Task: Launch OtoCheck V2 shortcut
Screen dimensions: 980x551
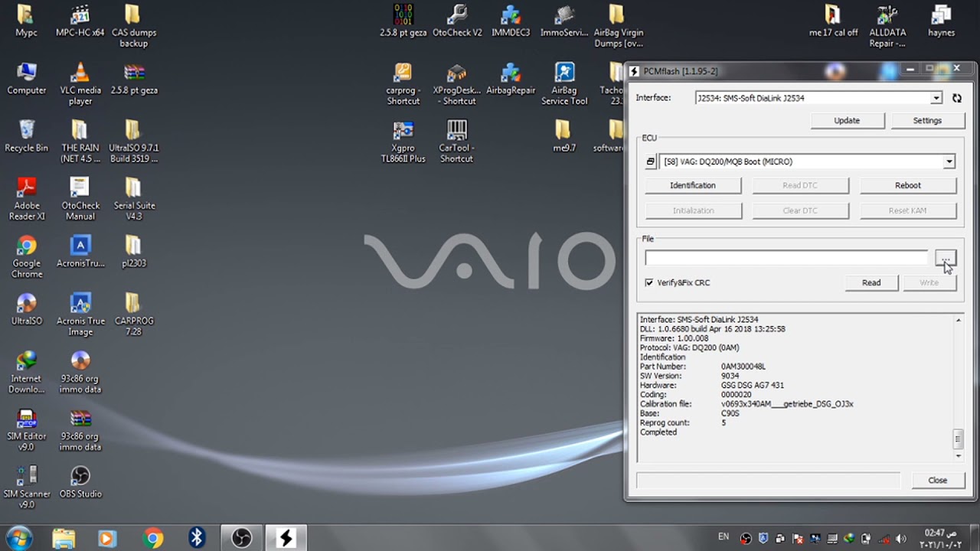Action: pos(457,21)
